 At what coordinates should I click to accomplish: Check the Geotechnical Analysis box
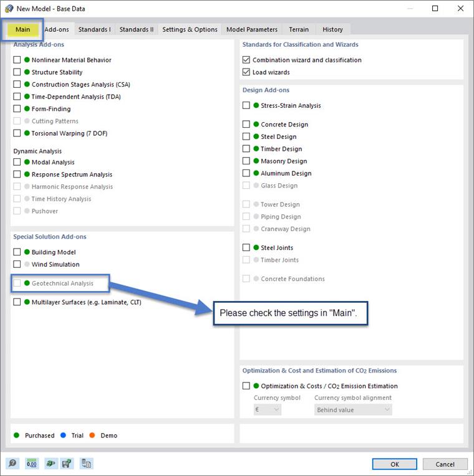17,283
